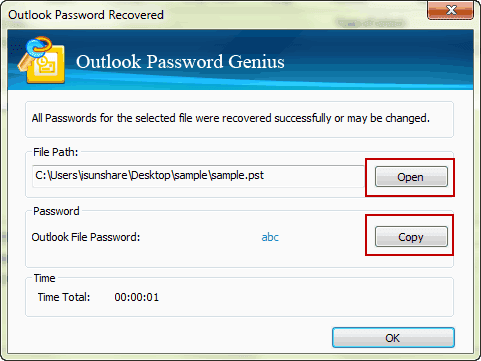The image size is (481, 361).
Task: Click empty space below the password row
Action: click(200, 257)
